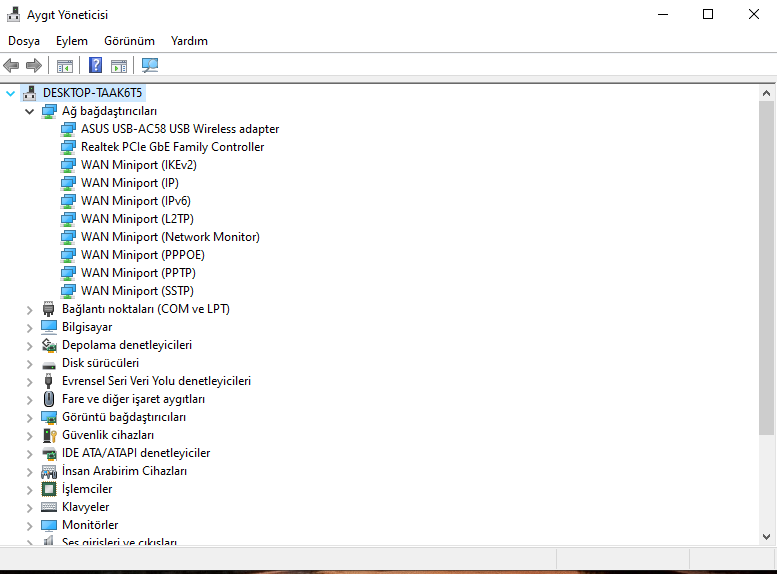The height and width of the screenshot is (574, 777).
Task: Toggle the action pane toolbar icon
Action: click(119, 65)
